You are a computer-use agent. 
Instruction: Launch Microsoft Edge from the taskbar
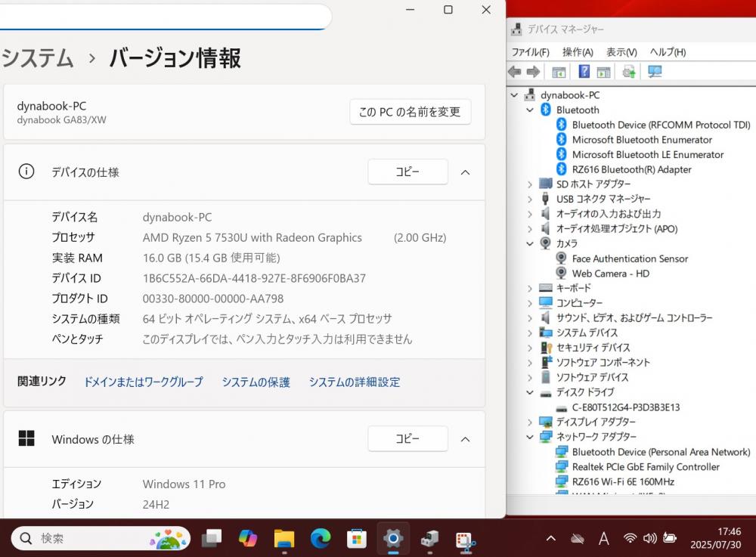pos(320,537)
